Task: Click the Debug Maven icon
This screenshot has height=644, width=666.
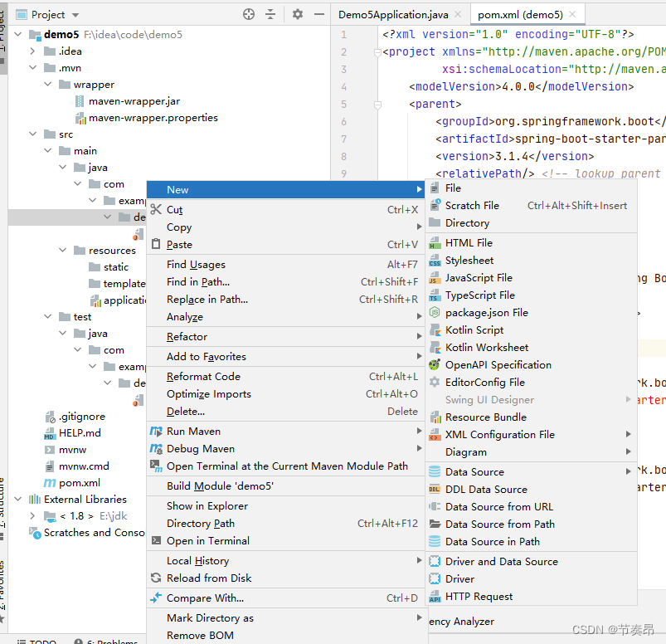Action: tap(156, 448)
